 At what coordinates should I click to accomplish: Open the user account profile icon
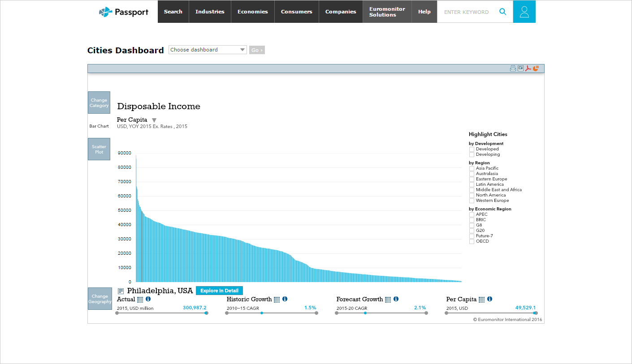(524, 12)
